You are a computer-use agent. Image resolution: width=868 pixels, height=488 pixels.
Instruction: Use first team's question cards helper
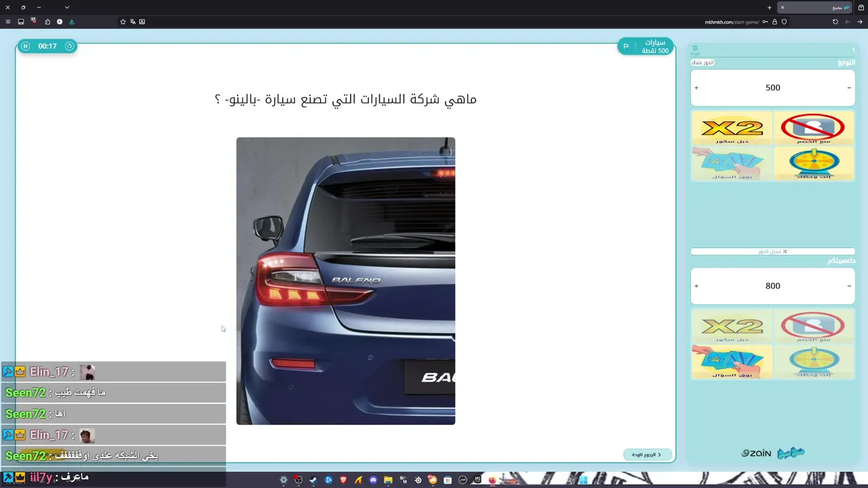click(732, 163)
